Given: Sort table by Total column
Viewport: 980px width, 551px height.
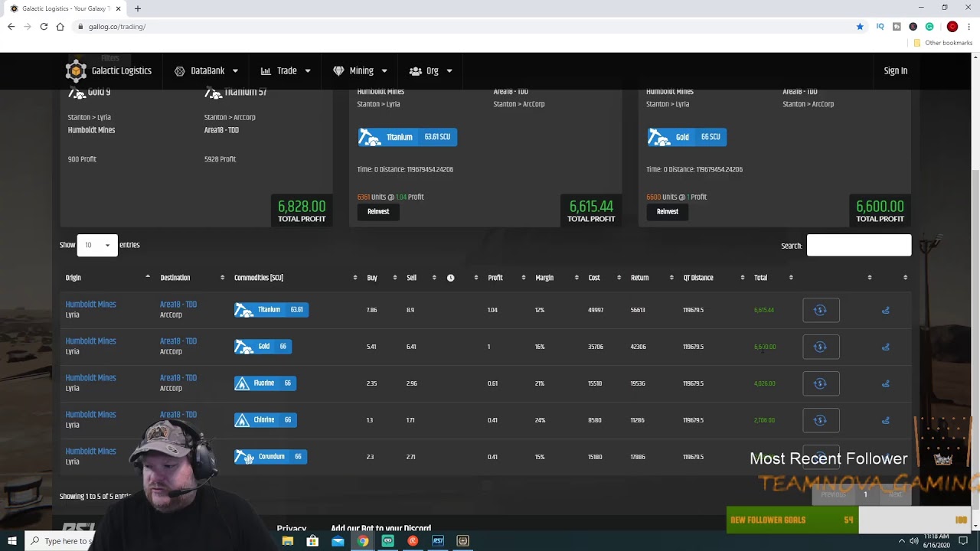Looking at the screenshot, I should pos(773,278).
